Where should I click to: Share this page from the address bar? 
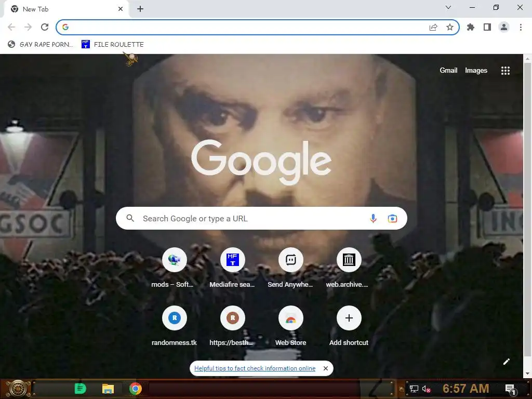pos(433,27)
